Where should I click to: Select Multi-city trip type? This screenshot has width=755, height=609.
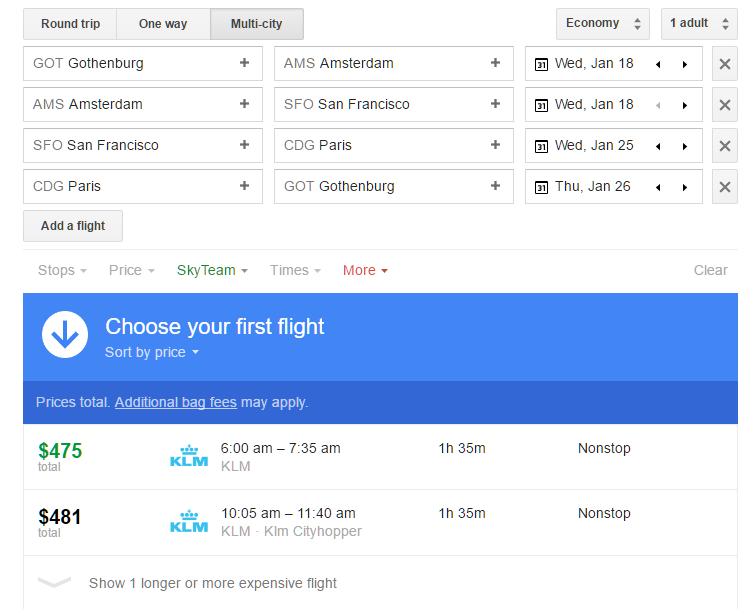(x=256, y=24)
